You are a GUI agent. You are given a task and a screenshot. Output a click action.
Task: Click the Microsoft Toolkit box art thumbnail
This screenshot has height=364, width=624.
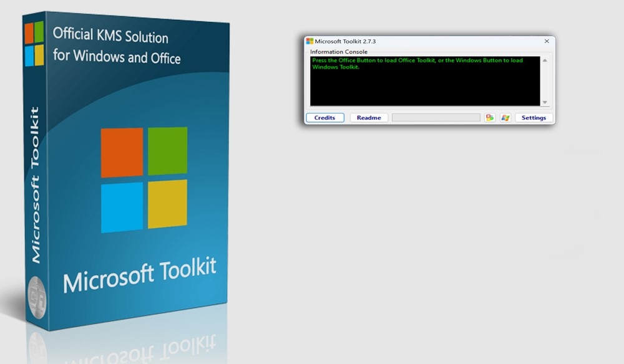click(x=125, y=168)
